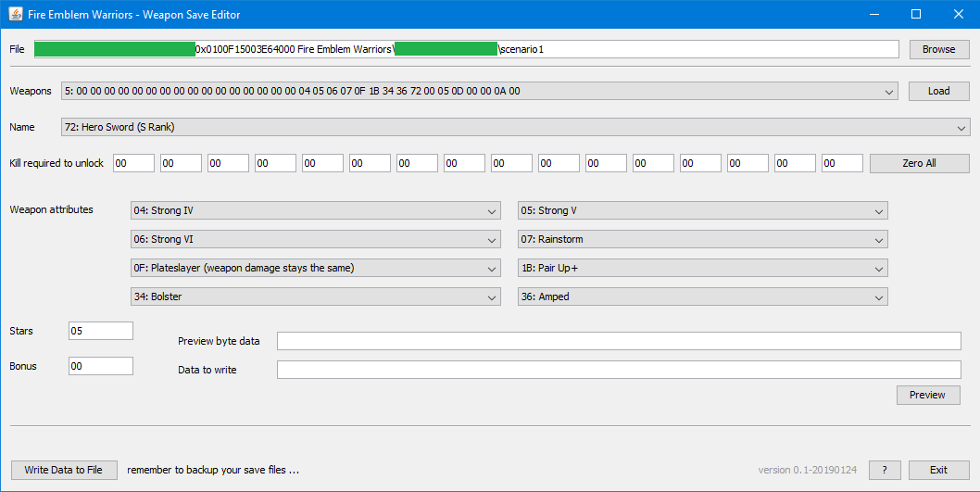This screenshot has height=492, width=980.
Task: Click the 'Kill required to unlock' label
Action: tap(57, 163)
